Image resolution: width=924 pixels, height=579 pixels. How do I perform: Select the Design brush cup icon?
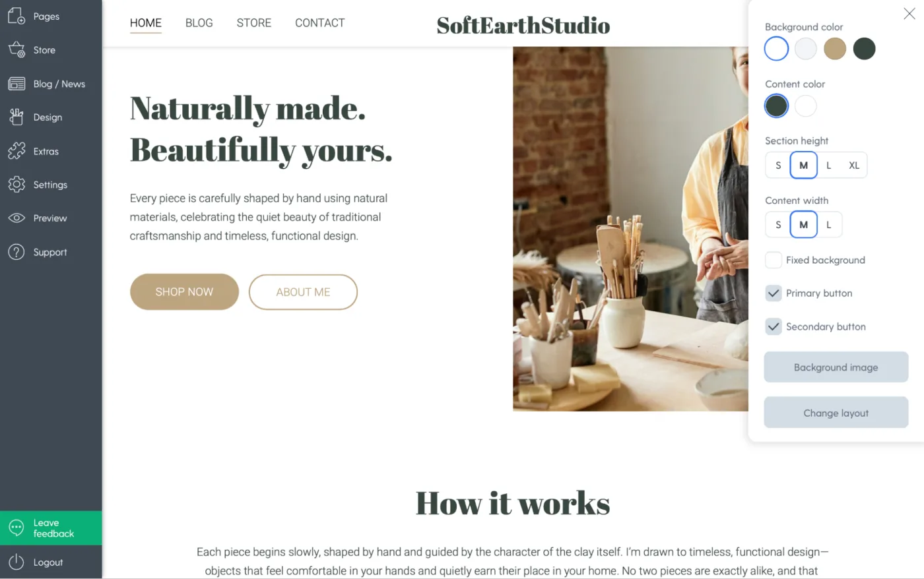click(x=16, y=117)
